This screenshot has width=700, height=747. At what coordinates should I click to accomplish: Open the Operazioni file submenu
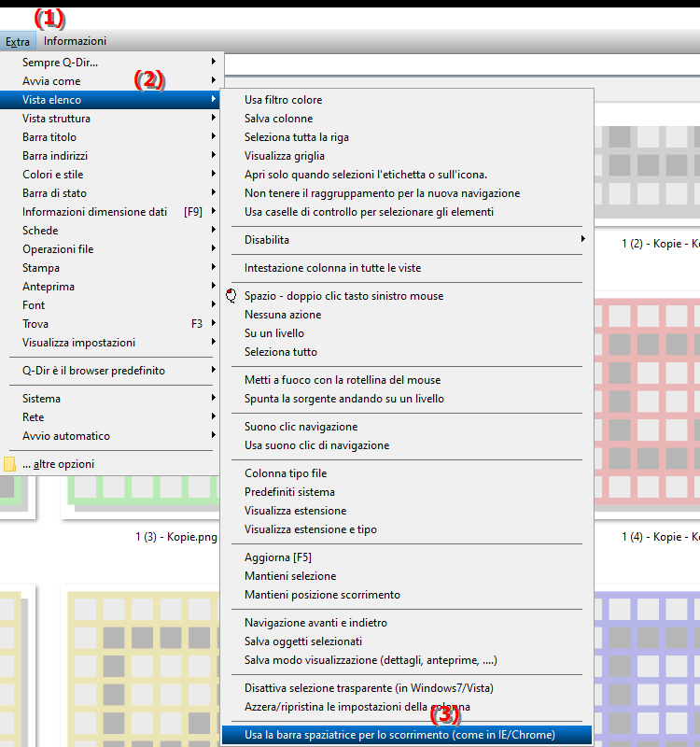[109, 249]
